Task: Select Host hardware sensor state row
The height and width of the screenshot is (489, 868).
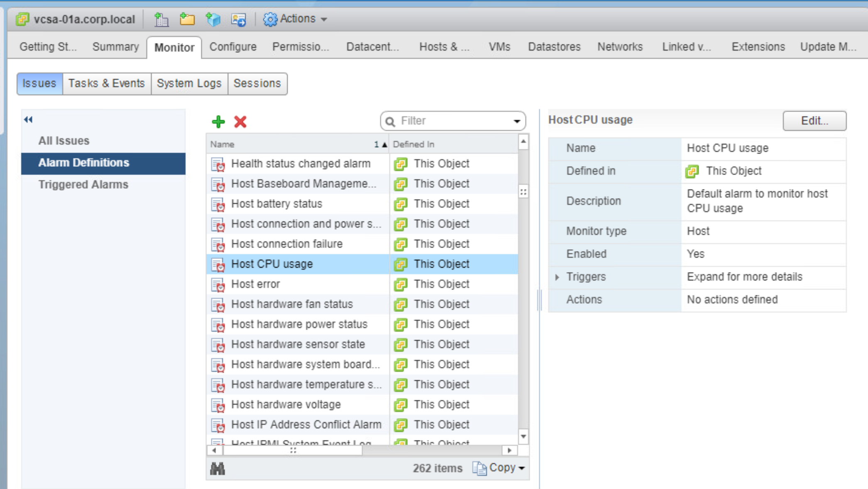Action: (362, 345)
